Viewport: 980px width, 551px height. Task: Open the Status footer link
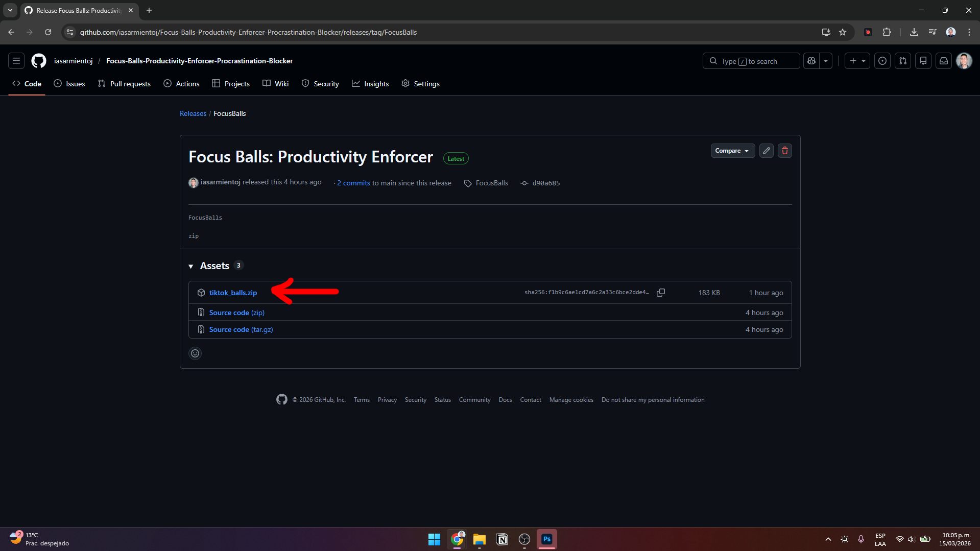tap(442, 400)
